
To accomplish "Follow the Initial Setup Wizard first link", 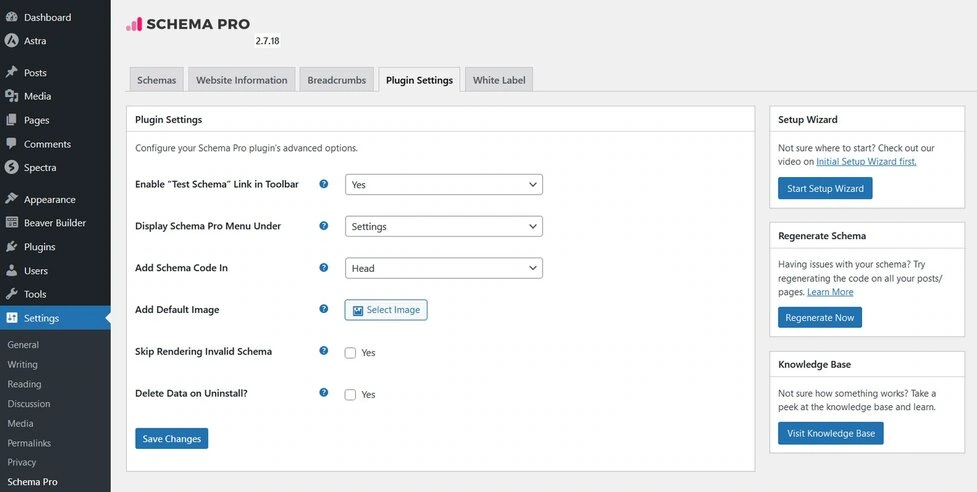I will (x=866, y=161).
